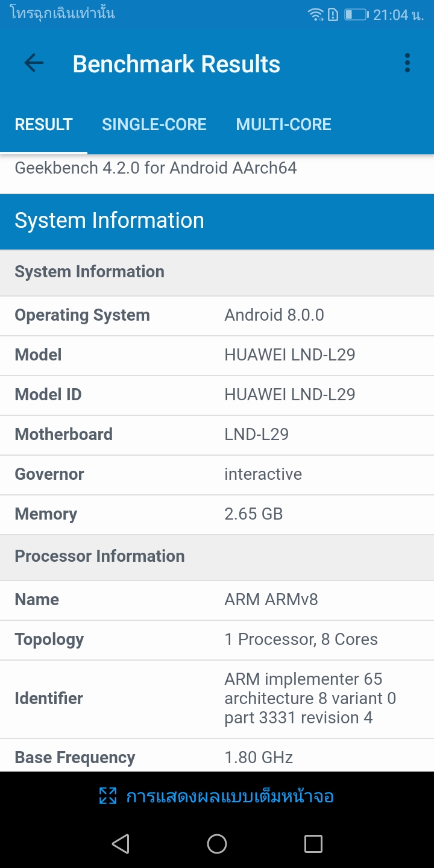Image resolution: width=434 pixels, height=868 pixels.
Task: Select the RESULT tab
Action: [43, 125]
